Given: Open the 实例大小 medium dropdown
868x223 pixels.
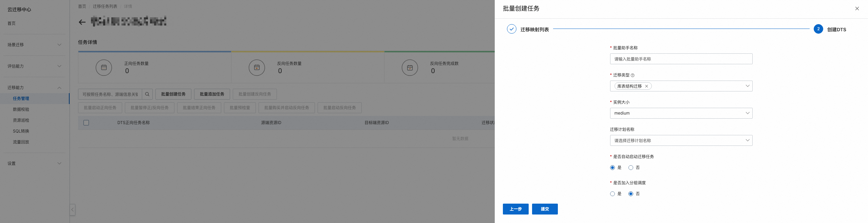Looking at the screenshot, I should (681, 113).
